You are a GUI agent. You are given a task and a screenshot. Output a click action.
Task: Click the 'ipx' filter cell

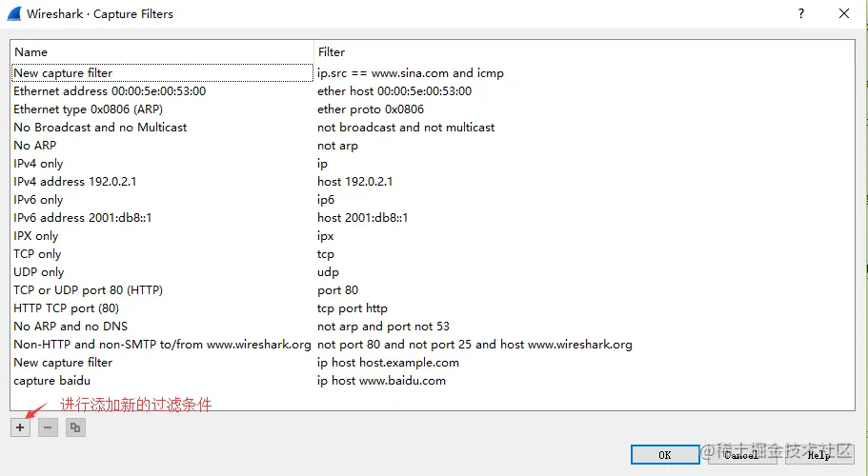click(x=326, y=236)
